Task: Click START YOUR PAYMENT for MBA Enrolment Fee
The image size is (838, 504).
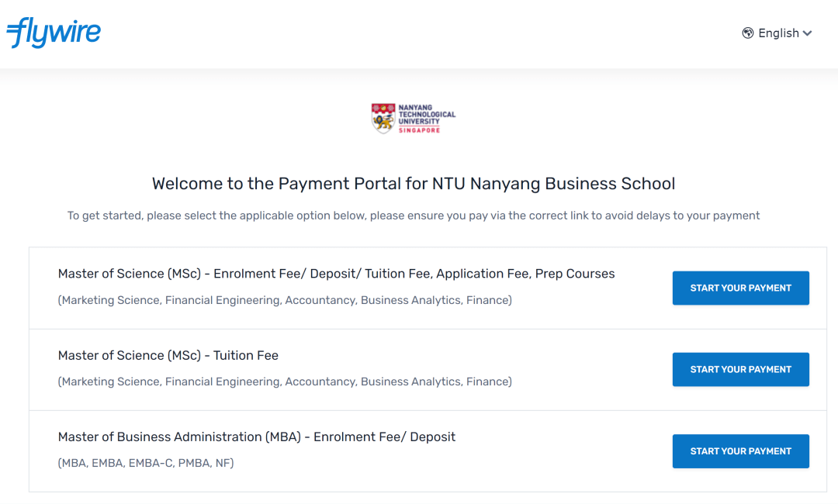Action: (x=740, y=450)
